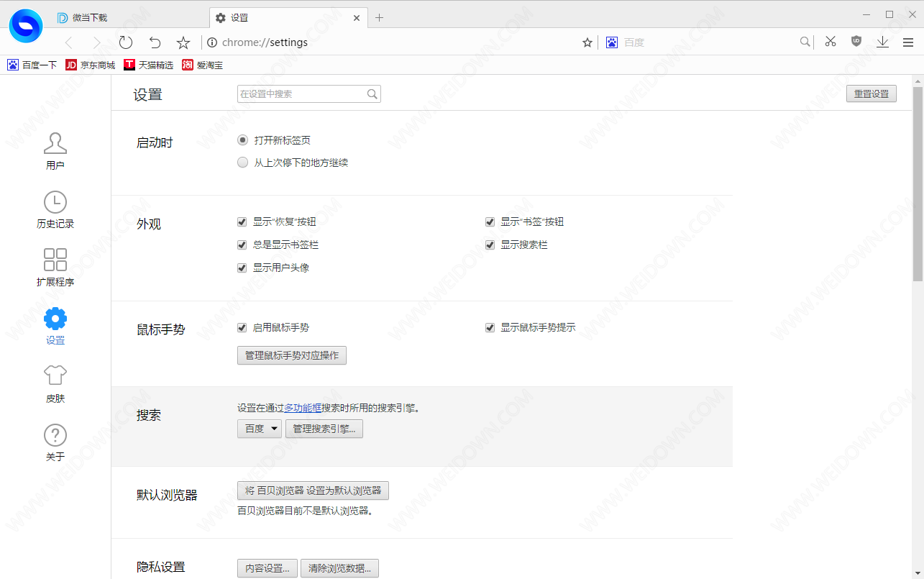Select 设置 gear in the sidebar

pos(55,326)
